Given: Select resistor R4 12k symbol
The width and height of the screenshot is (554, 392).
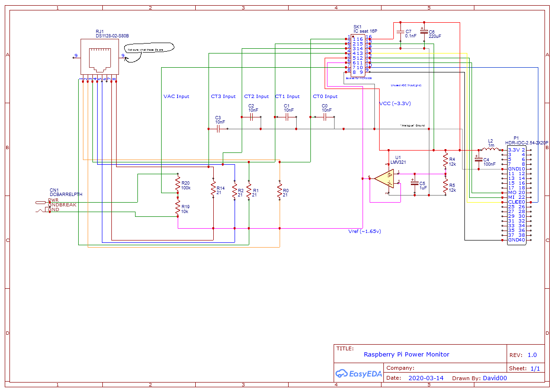Looking at the screenshot, I should (445, 160).
